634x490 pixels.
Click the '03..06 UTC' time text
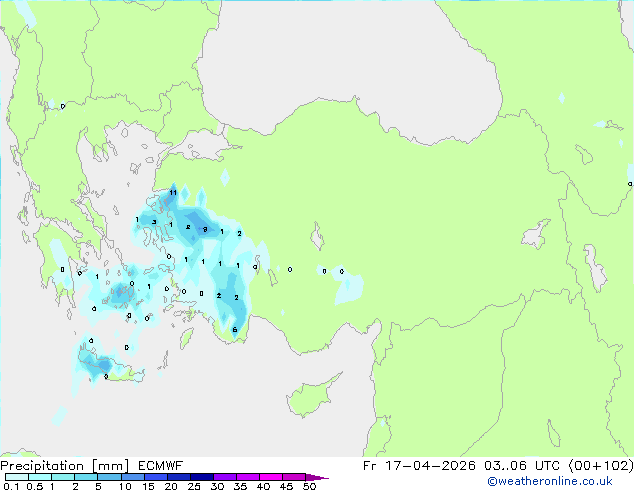click(x=522, y=466)
